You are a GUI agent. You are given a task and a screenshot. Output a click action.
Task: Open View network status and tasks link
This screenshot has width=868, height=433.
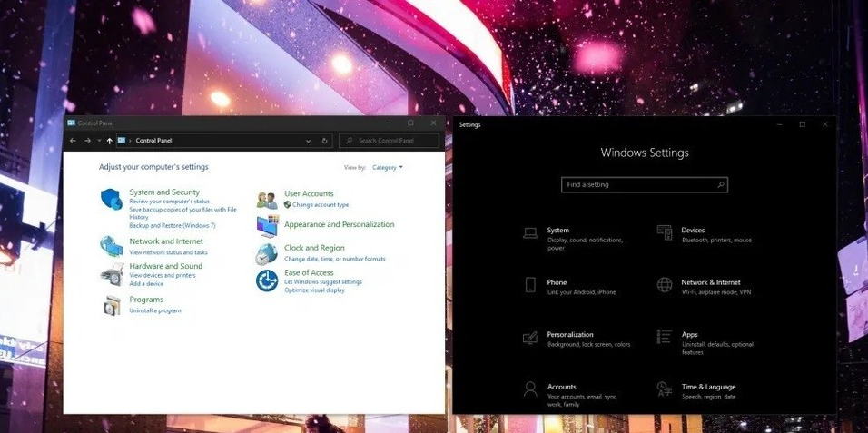[x=168, y=252]
